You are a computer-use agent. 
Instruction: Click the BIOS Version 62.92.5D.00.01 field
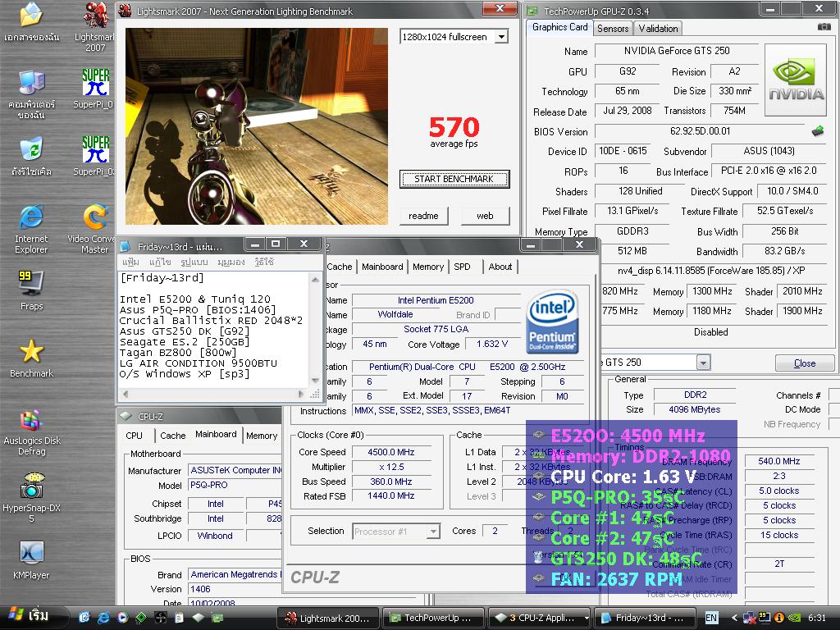coord(700,130)
